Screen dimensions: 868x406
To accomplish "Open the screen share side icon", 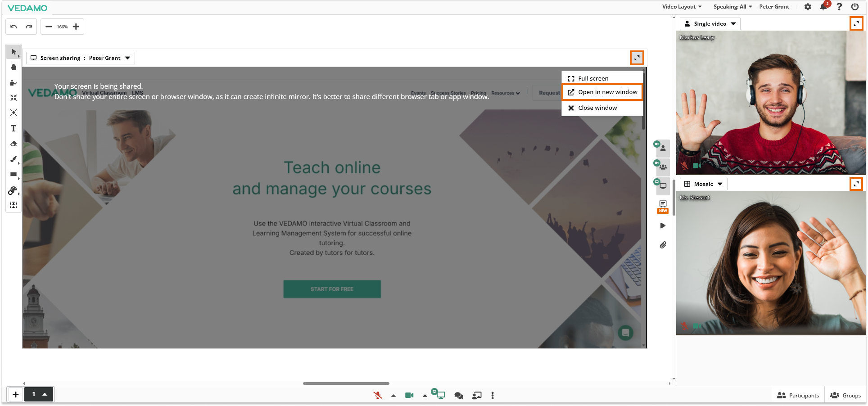I will point(662,185).
